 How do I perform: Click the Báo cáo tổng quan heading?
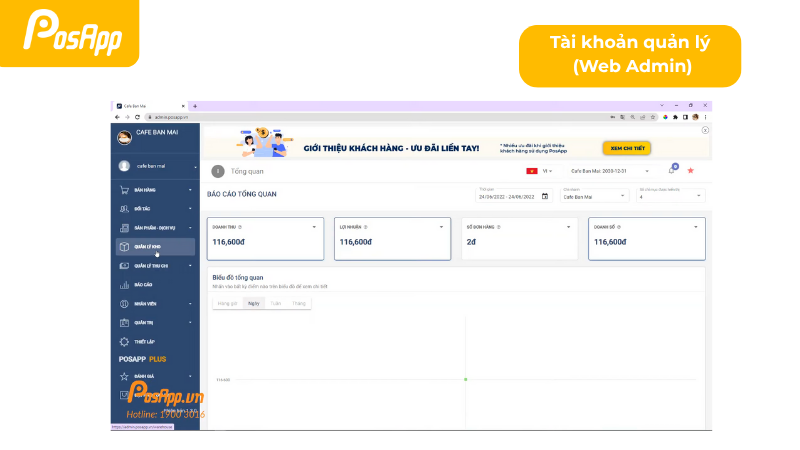(242, 194)
